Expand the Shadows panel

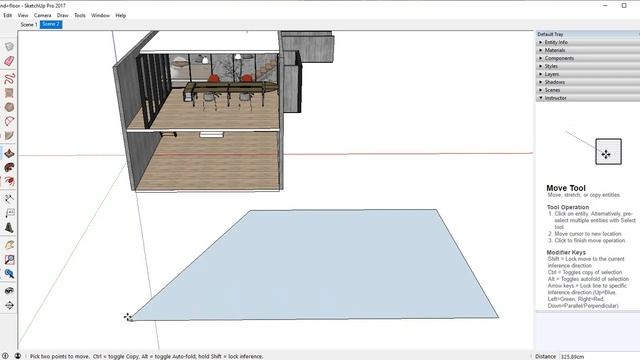pos(588,82)
